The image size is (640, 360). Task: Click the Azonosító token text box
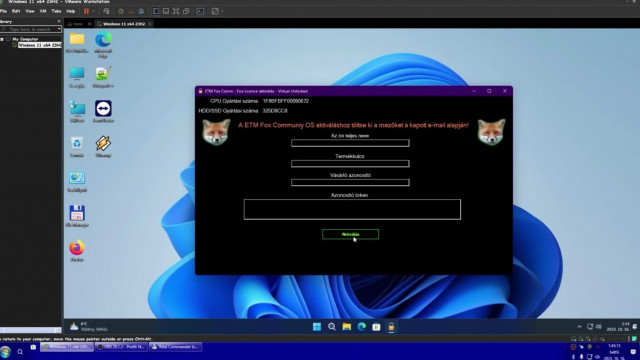coord(352,209)
